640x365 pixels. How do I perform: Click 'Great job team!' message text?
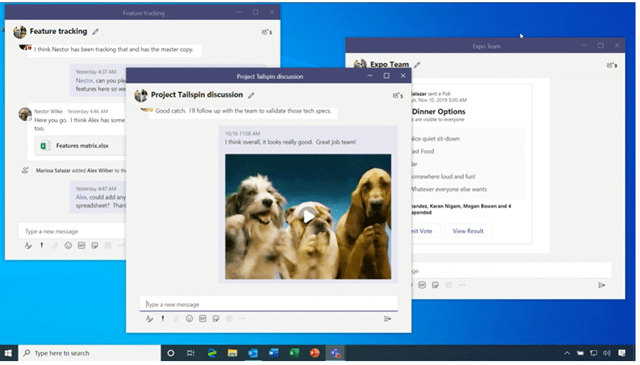[336, 142]
